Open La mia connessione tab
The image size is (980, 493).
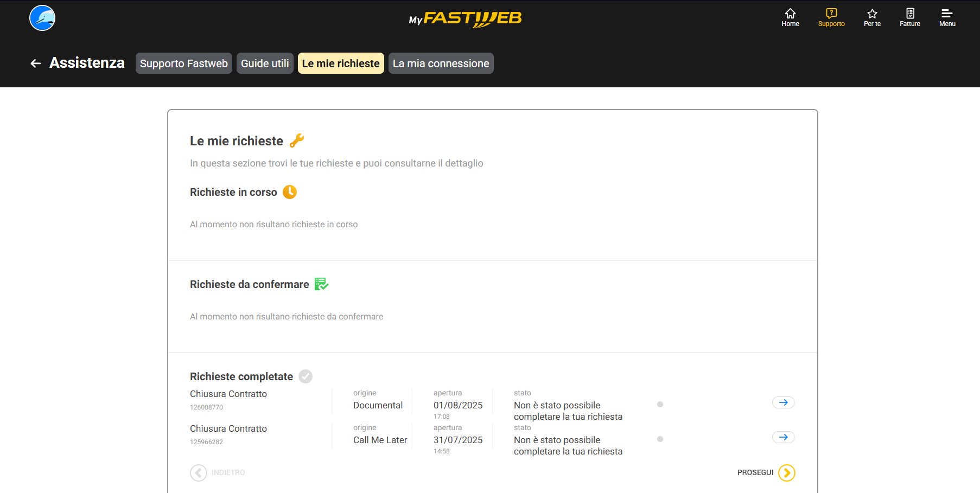pos(441,63)
